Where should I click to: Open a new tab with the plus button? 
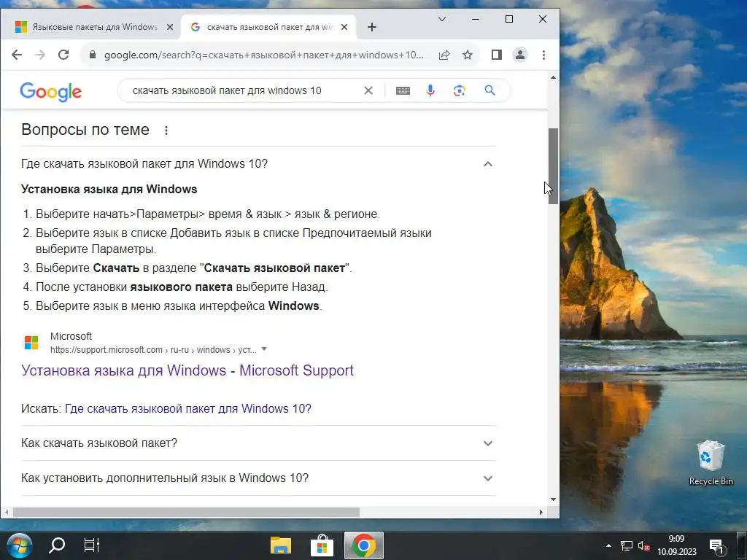372,27
